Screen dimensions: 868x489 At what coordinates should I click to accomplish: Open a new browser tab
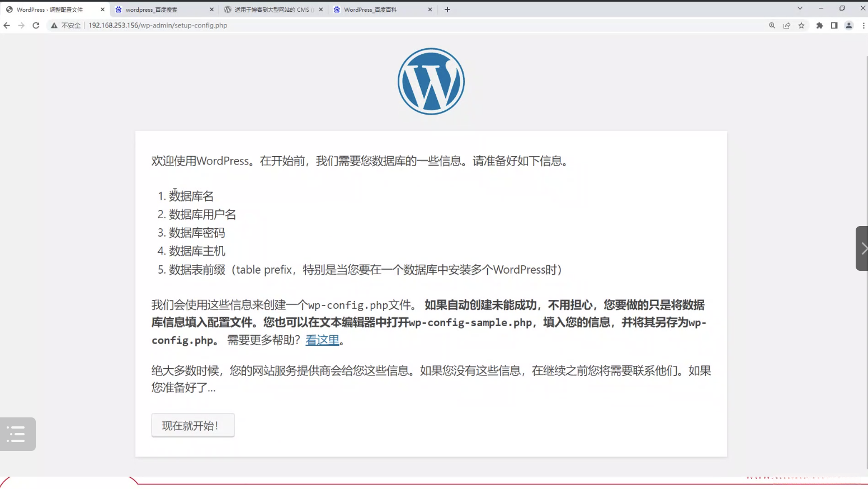tap(447, 10)
